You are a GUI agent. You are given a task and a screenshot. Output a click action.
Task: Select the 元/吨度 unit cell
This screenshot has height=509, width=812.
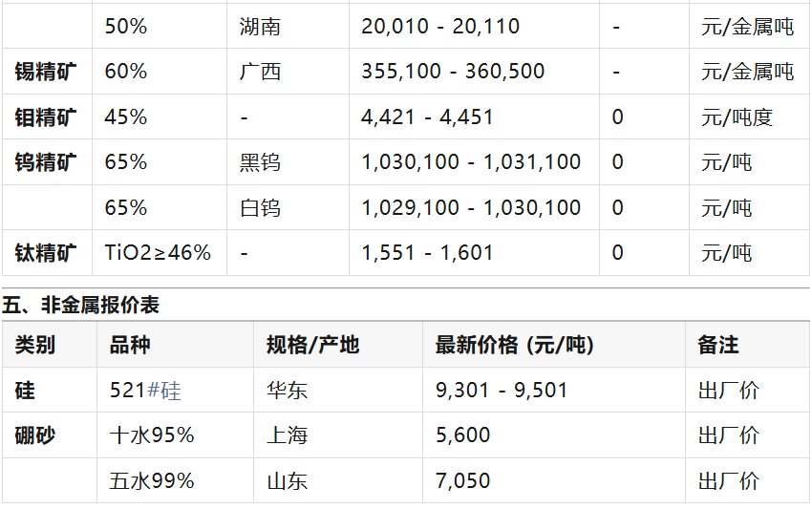(x=737, y=117)
